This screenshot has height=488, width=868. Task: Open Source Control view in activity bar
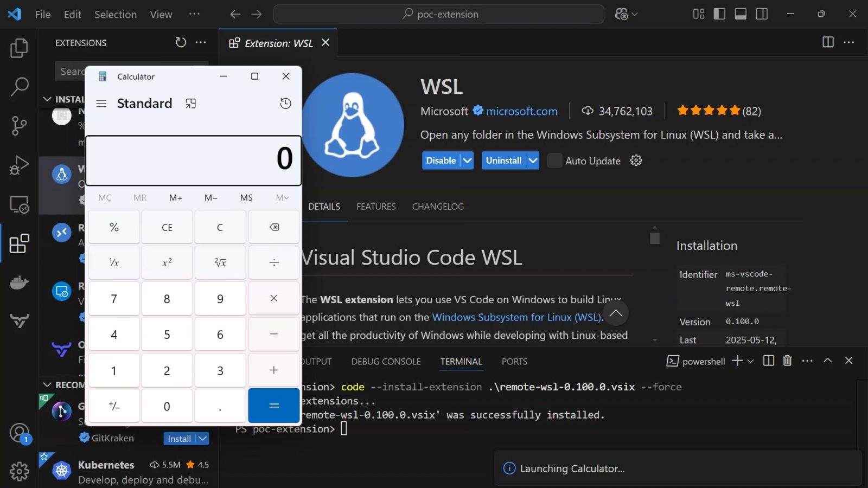[x=19, y=126]
